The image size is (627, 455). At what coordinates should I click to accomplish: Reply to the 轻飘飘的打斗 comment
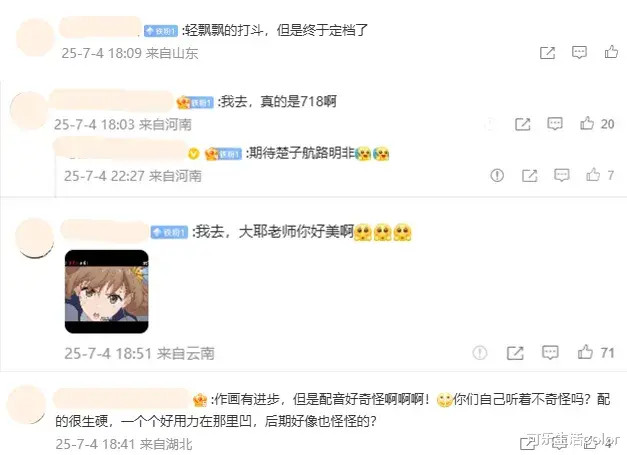[x=579, y=52]
